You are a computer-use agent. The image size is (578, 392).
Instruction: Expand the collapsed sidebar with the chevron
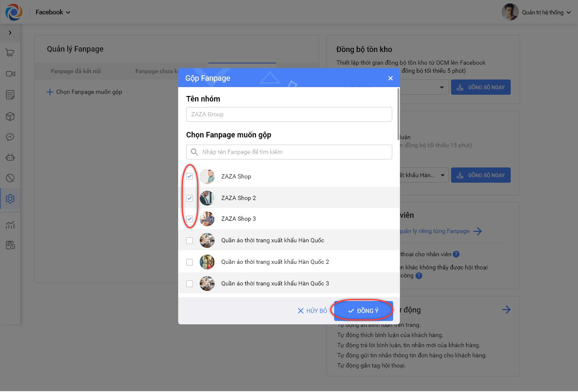[x=10, y=33]
